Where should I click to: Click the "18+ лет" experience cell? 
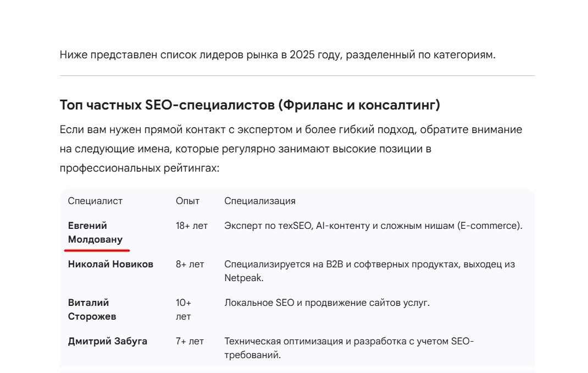[192, 226]
